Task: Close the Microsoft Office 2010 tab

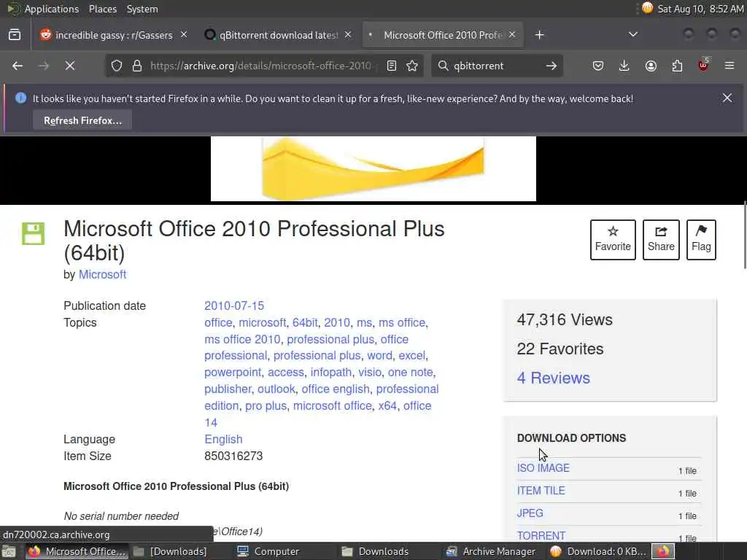Action: 512,35
